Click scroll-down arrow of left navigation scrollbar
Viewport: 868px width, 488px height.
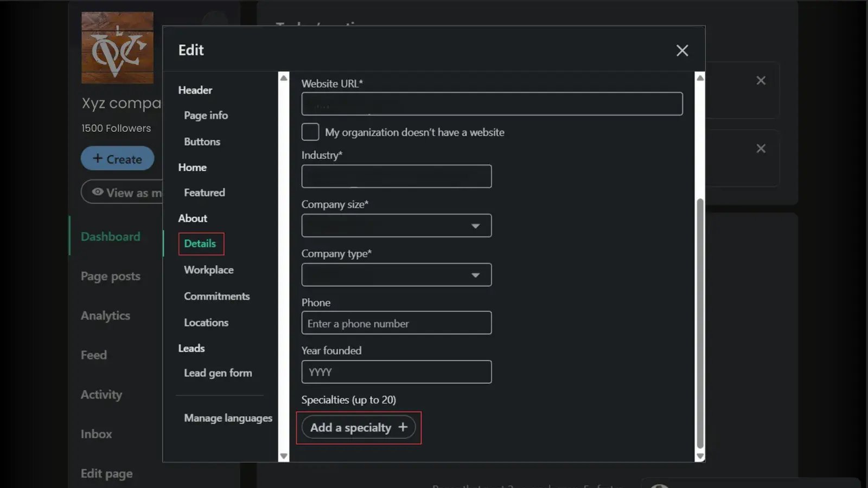(283, 456)
